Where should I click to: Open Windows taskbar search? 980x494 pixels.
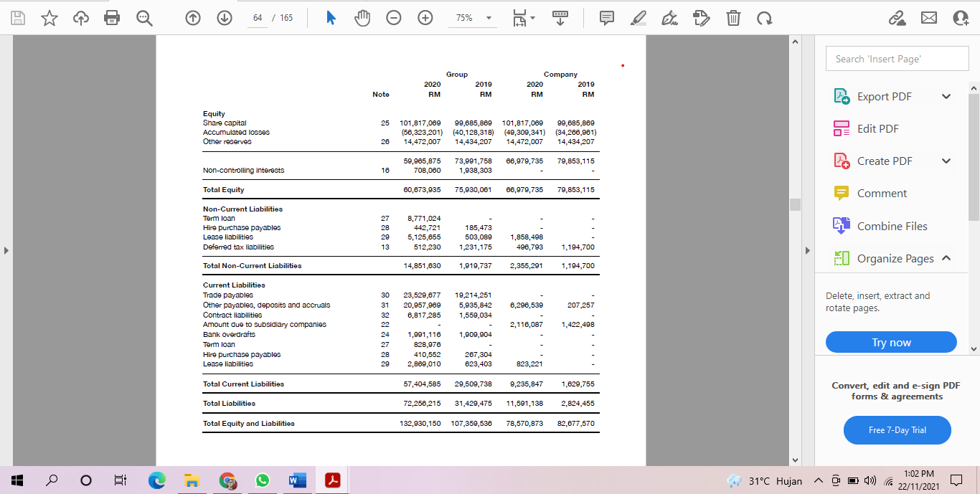[52, 481]
